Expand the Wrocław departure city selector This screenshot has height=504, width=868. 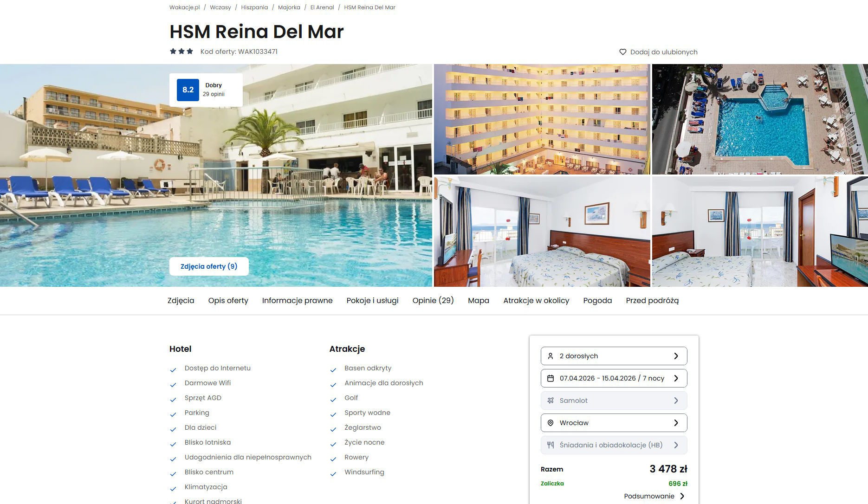click(x=614, y=423)
